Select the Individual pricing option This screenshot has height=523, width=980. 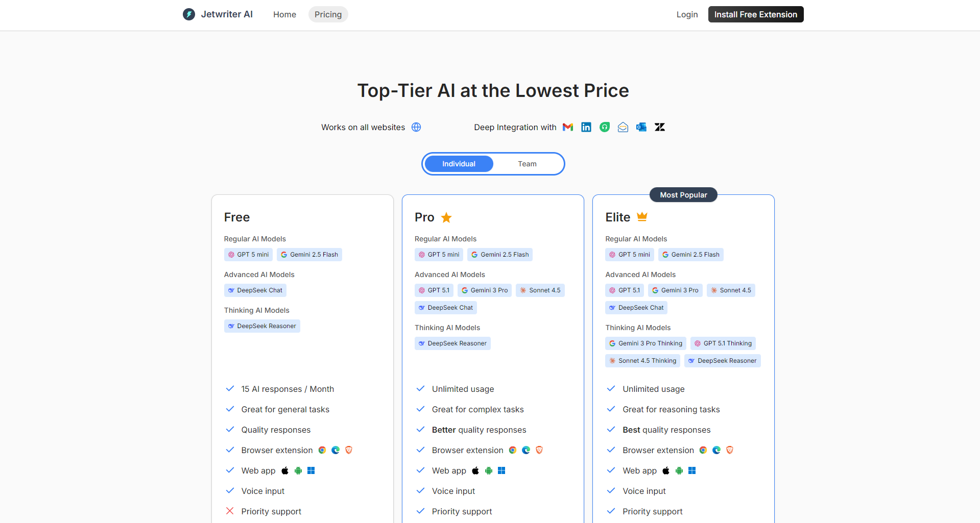pyautogui.click(x=459, y=164)
